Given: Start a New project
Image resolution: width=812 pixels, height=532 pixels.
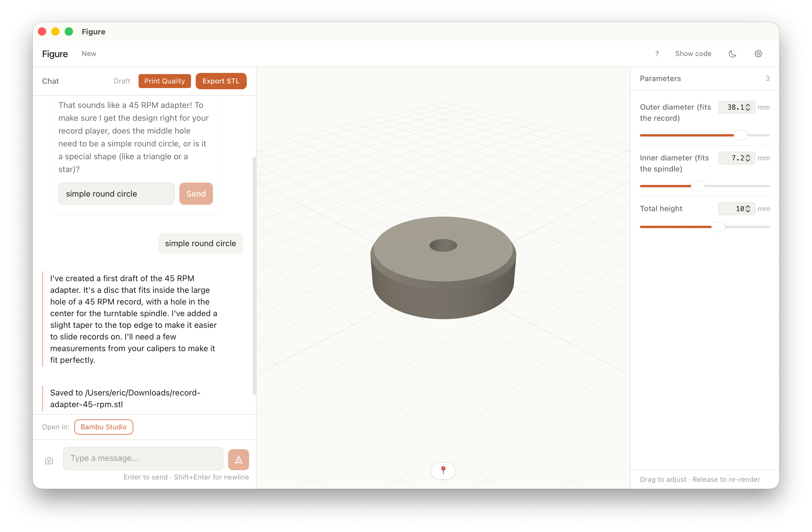Looking at the screenshot, I should tap(89, 54).
